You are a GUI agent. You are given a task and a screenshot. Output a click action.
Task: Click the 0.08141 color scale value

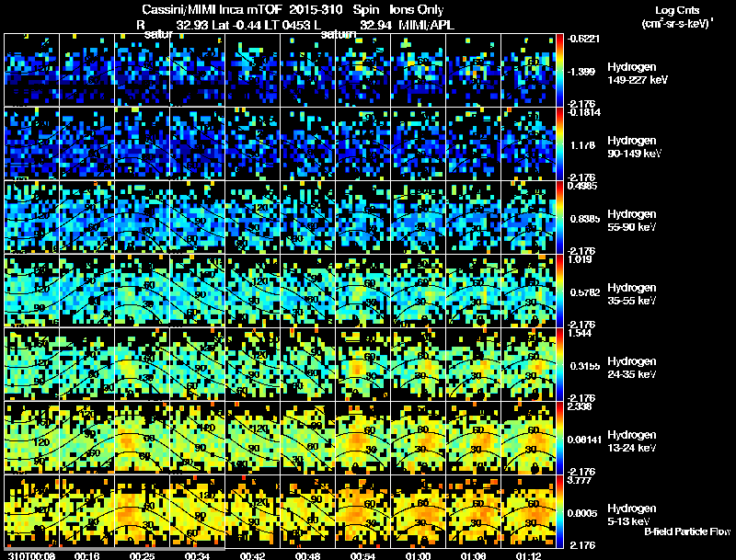584,440
